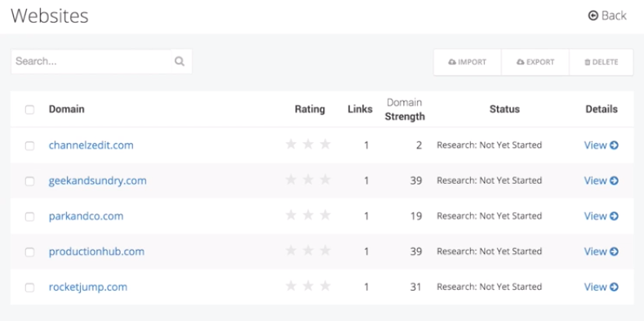Check the box for geekandsundry.com
The height and width of the screenshot is (321, 644).
pyautogui.click(x=29, y=181)
